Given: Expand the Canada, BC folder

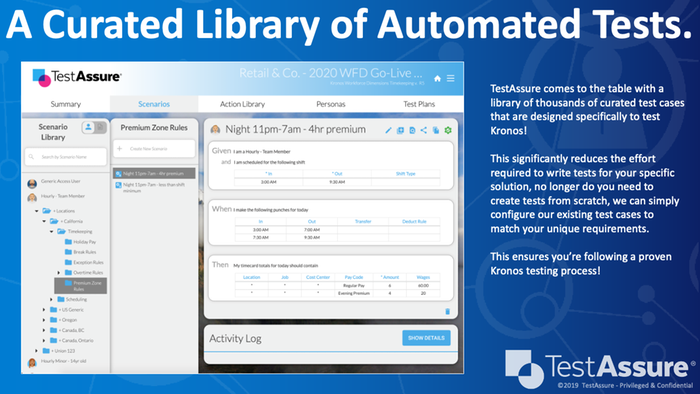Looking at the screenshot, I should coord(44,330).
